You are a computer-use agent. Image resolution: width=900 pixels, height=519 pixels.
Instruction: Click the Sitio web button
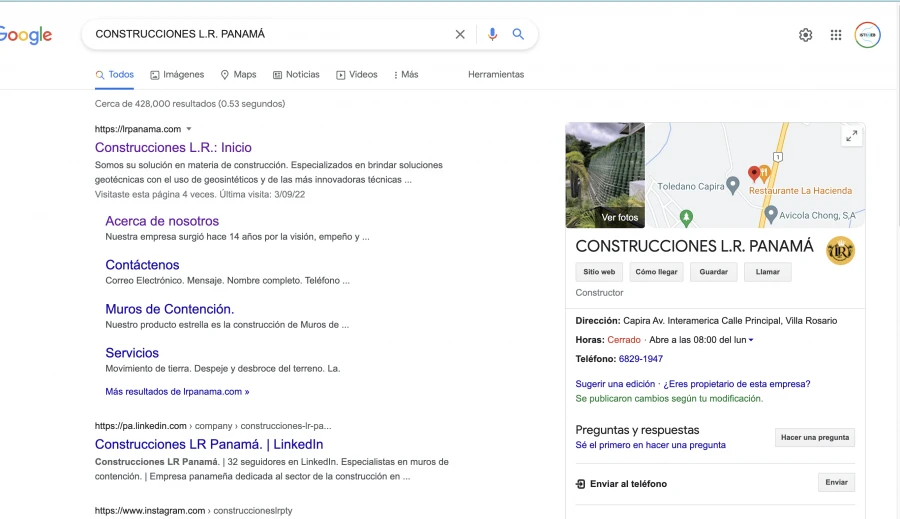pos(599,272)
